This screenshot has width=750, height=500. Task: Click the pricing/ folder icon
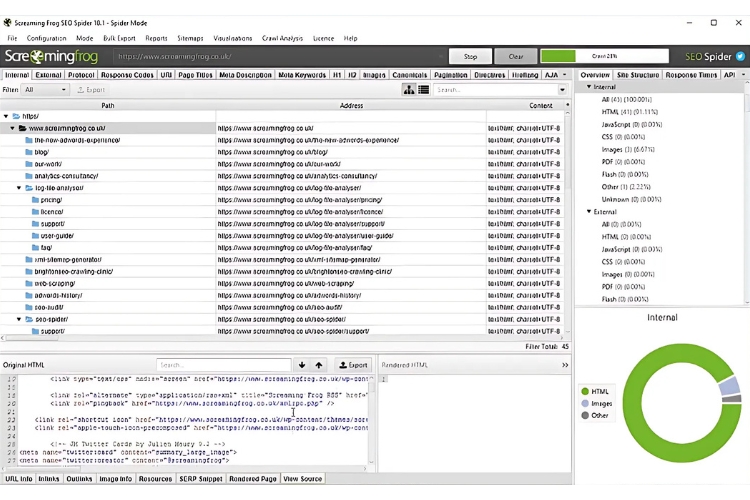pos(35,200)
